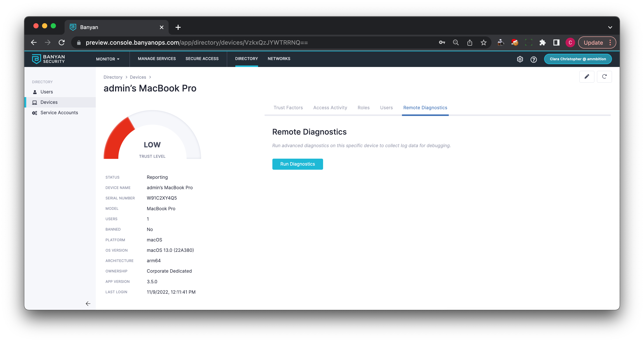Open Service Accounts in sidebar
This screenshot has width=644, height=342.
[59, 113]
